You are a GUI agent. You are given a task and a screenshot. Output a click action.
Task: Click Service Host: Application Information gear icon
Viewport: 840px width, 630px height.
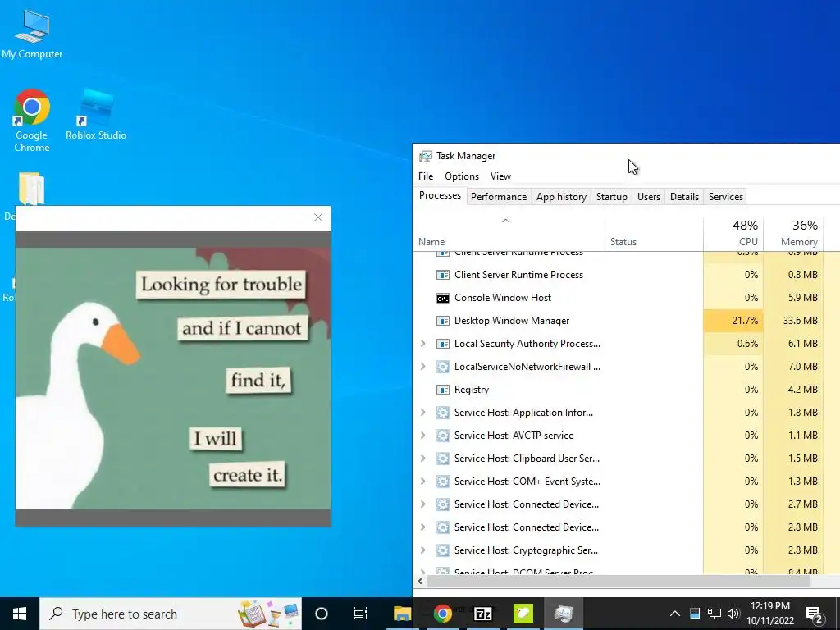[442, 413]
